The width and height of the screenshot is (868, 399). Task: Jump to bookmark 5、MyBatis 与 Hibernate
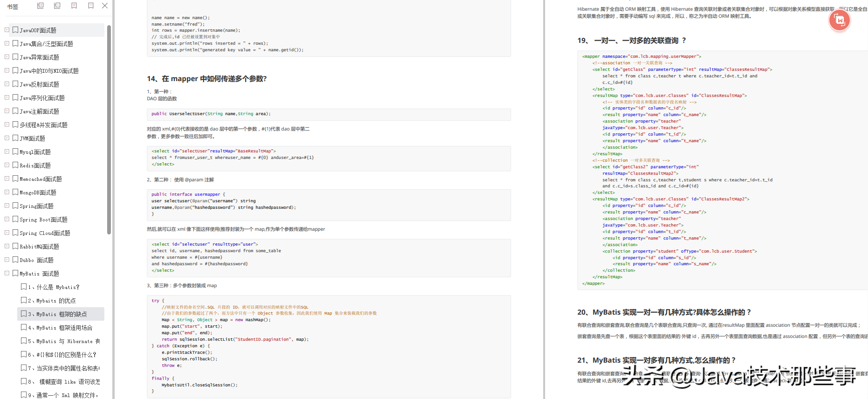click(64, 341)
